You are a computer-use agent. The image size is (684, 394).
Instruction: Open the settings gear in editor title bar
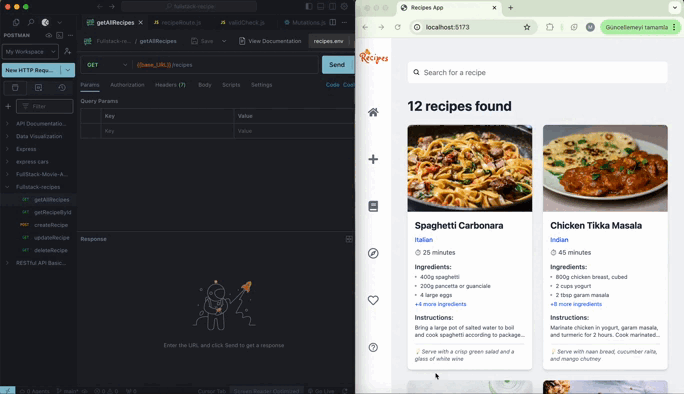(x=344, y=7)
